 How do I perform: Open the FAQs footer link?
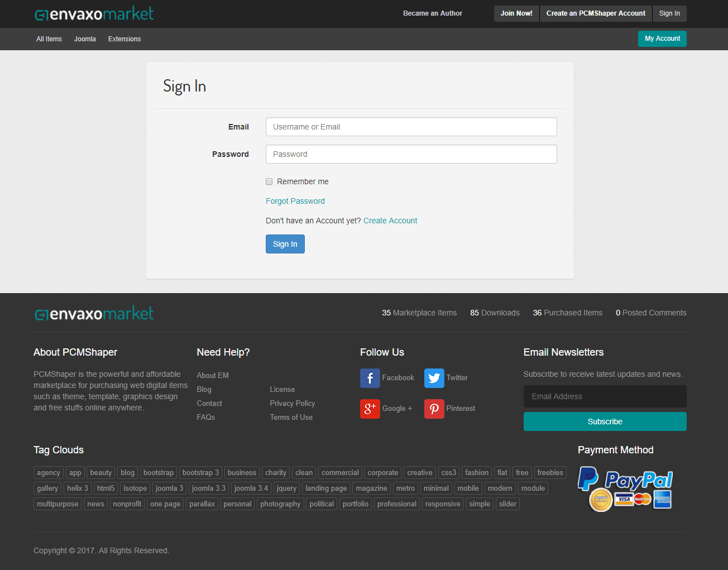click(x=205, y=417)
